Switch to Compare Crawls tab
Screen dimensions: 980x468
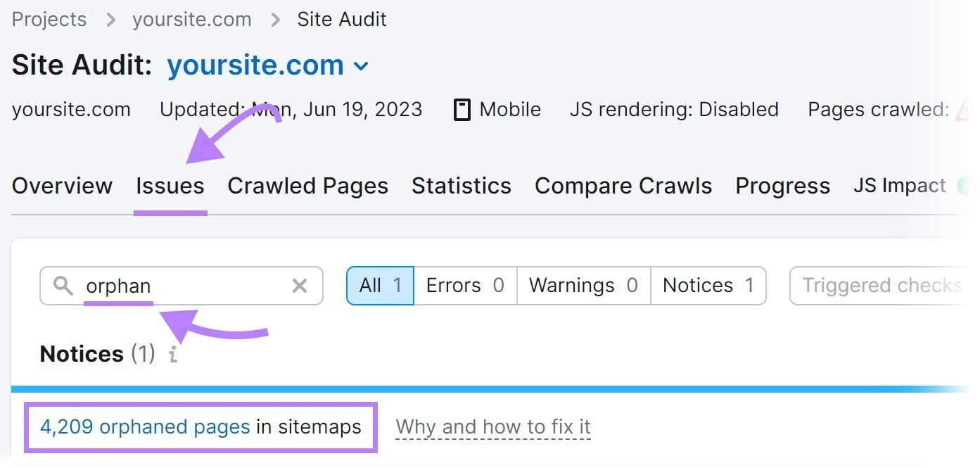pos(623,186)
